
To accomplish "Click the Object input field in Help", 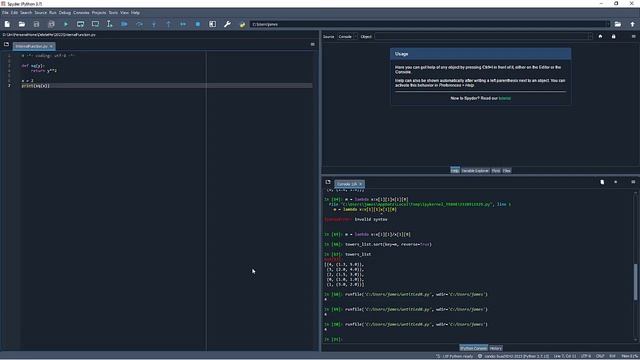I will point(481,37).
